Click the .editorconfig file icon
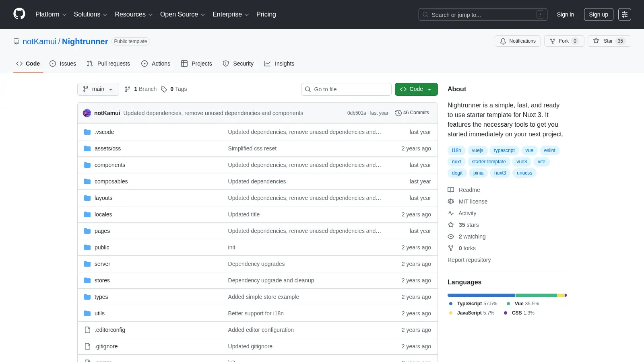Viewport: 644px width, 362px height. click(x=87, y=330)
